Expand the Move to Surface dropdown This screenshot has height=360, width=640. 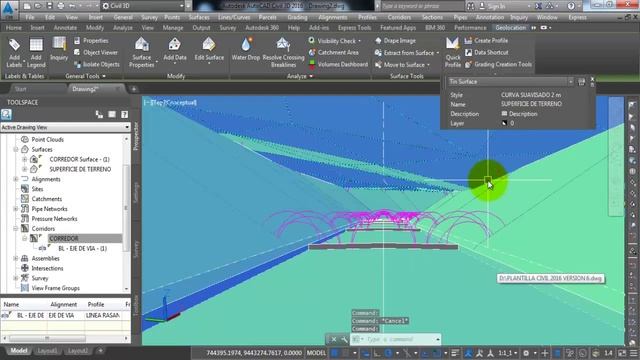(428, 64)
